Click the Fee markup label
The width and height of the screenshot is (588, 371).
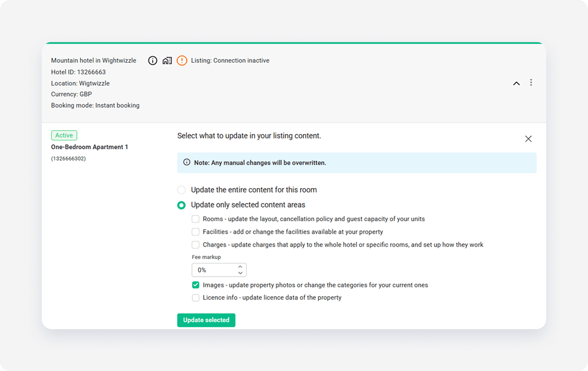click(x=206, y=257)
